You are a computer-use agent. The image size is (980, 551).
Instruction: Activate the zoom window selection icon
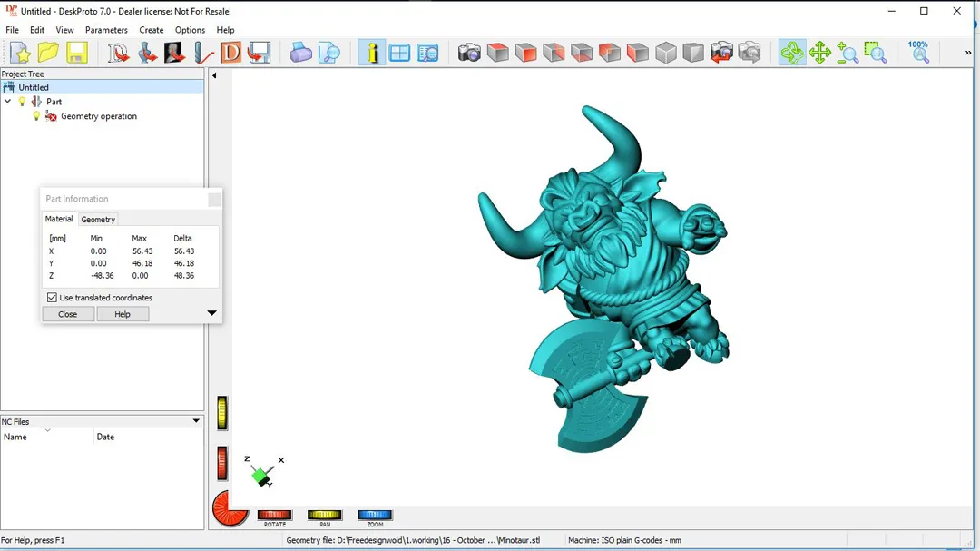pos(876,53)
